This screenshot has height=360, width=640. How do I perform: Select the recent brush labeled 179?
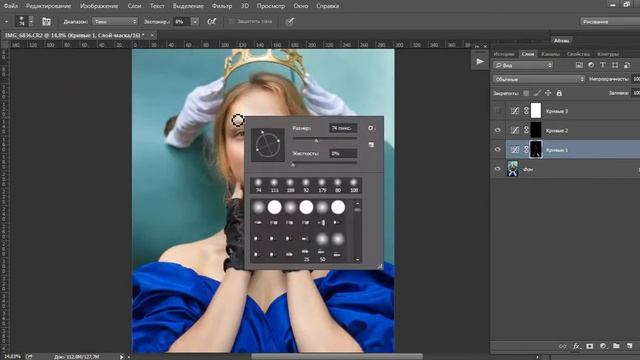pos(322,185)
